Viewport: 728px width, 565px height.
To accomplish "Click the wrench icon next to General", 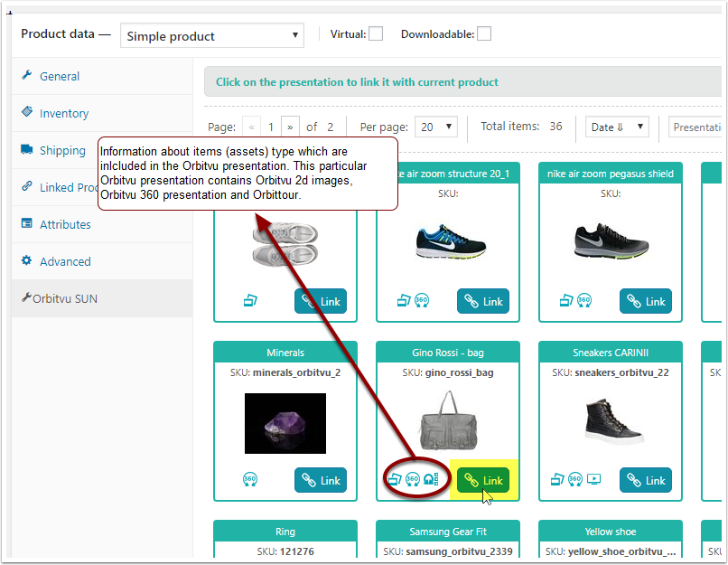I will [27, 75].
